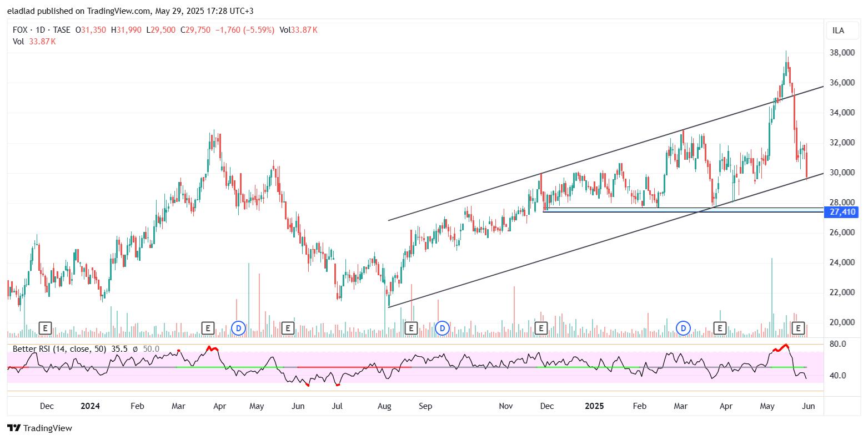Click the 26,000 price axis label
The image size is (868, 440).
click(x=841, y=232)
